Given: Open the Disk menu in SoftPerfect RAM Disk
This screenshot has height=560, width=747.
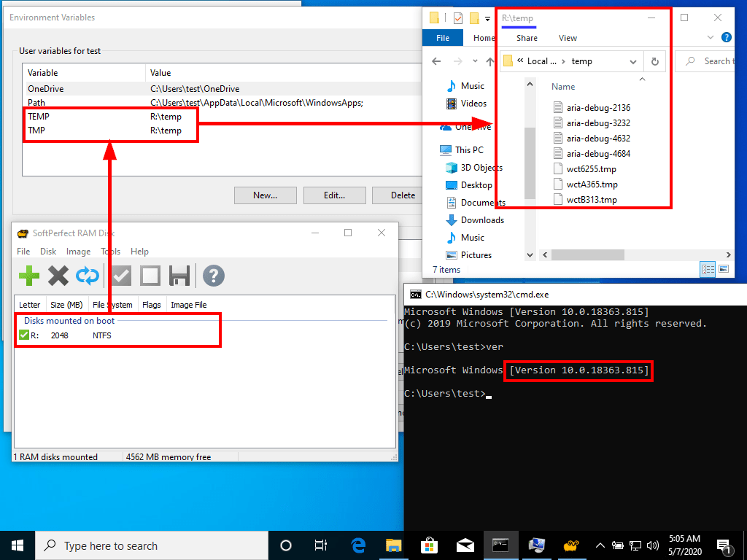Looking at the screenshot, I should click(48, 252).
